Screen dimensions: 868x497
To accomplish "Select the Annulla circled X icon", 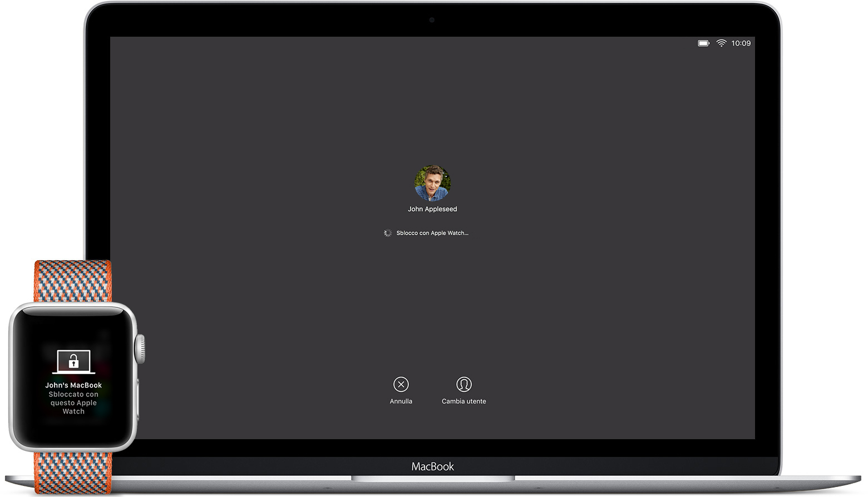I will tap(401, 384).
